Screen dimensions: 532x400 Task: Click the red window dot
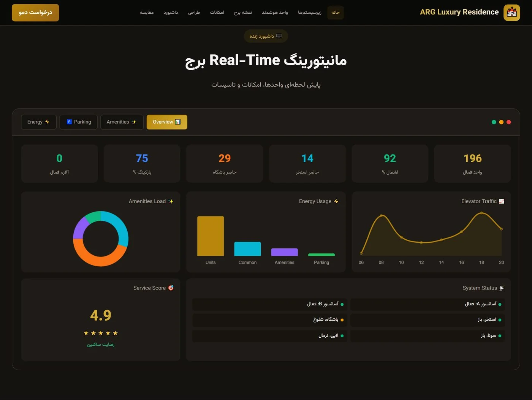click(509, 122)
